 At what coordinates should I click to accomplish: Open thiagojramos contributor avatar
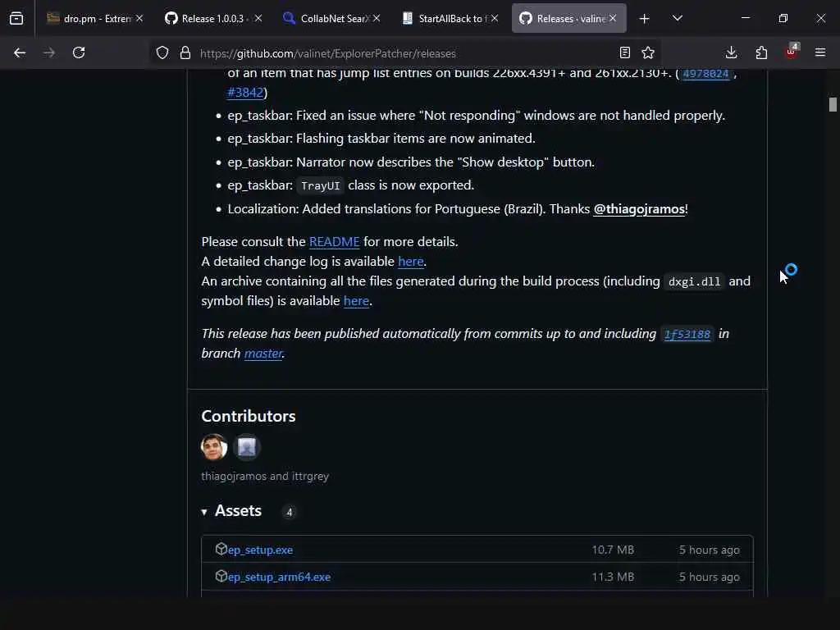pyautogui.click(x=214, y=447)
